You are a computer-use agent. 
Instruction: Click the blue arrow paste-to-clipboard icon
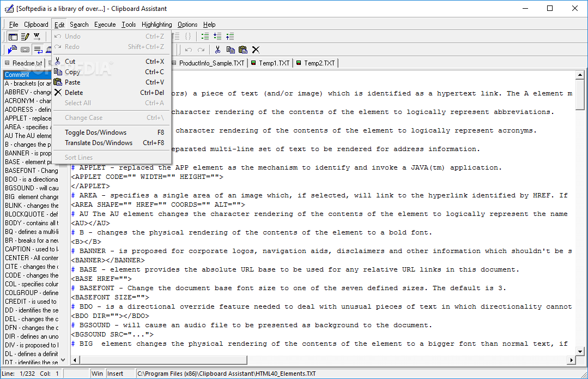click(13, 50)
